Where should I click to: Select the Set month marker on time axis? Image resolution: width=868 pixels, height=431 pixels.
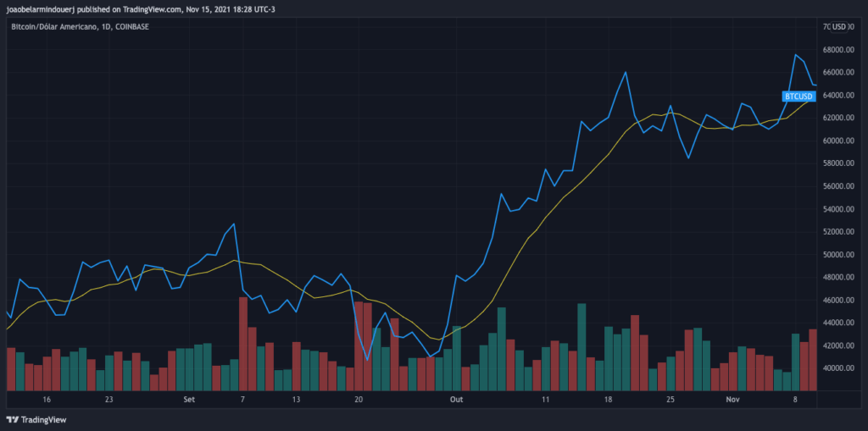click(x=188, y=399)
